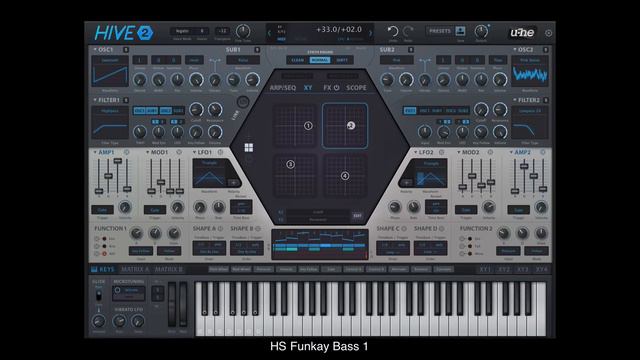640x360 pixels.
Task: Select the NORMAL synth engine
Action: click(x=320, y=60)
